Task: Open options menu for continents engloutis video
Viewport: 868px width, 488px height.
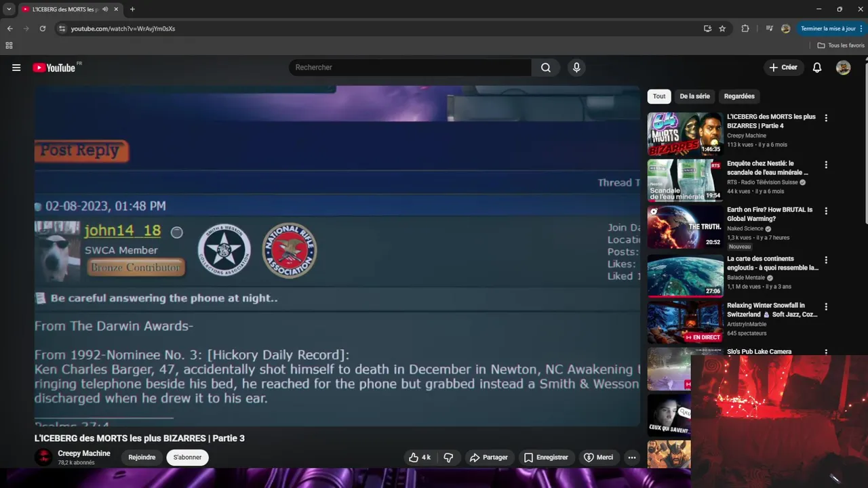Action: 826,260
